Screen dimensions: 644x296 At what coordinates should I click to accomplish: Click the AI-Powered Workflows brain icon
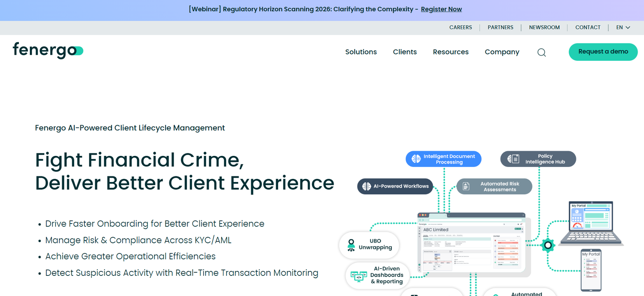(x=366, y=186)
